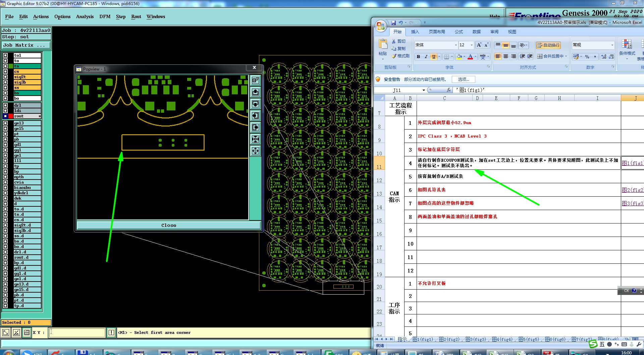Expand the conditional formatting dropdown
The width and height of the screenshot is (644, 355).
click(627, 59)
